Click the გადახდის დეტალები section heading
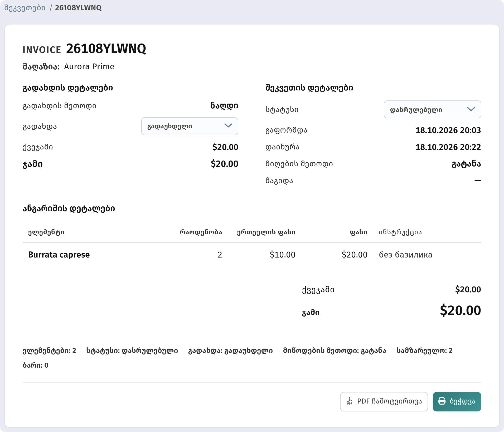 pyautogui.click(x=68, y=88)
